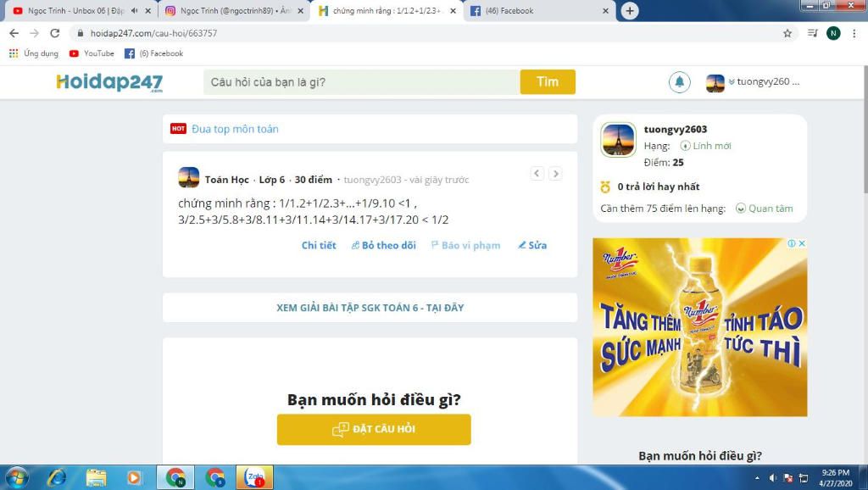868x490 pixels.
Task: Open the (6) Facebook bookmark
Action: [154, 53]
